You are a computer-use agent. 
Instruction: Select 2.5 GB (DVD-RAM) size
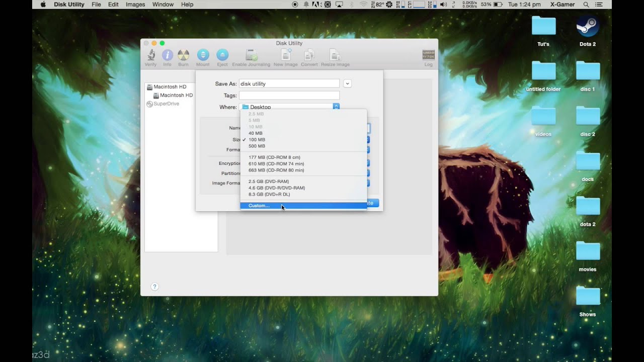(x=303, y=182)
